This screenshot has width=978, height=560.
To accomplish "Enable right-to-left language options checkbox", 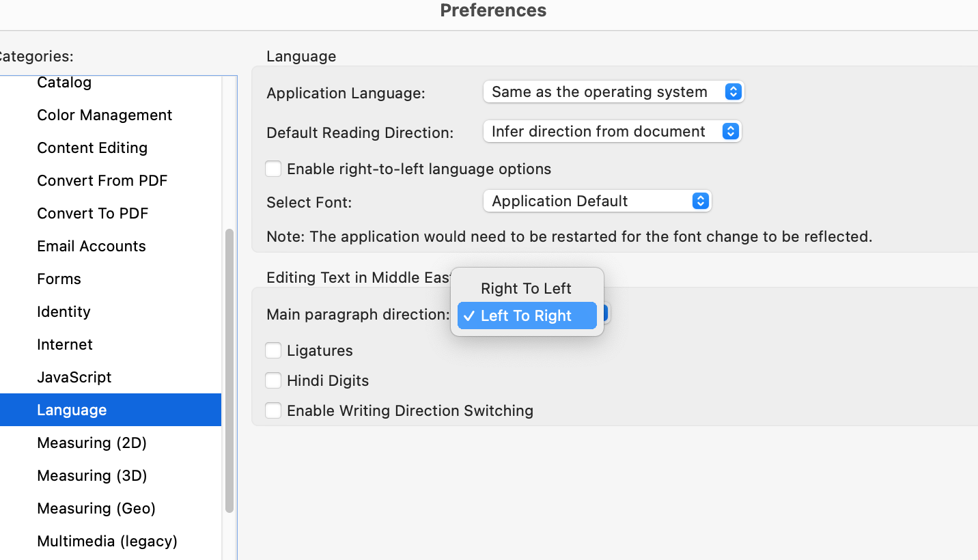I will click(x=273, y=169).
